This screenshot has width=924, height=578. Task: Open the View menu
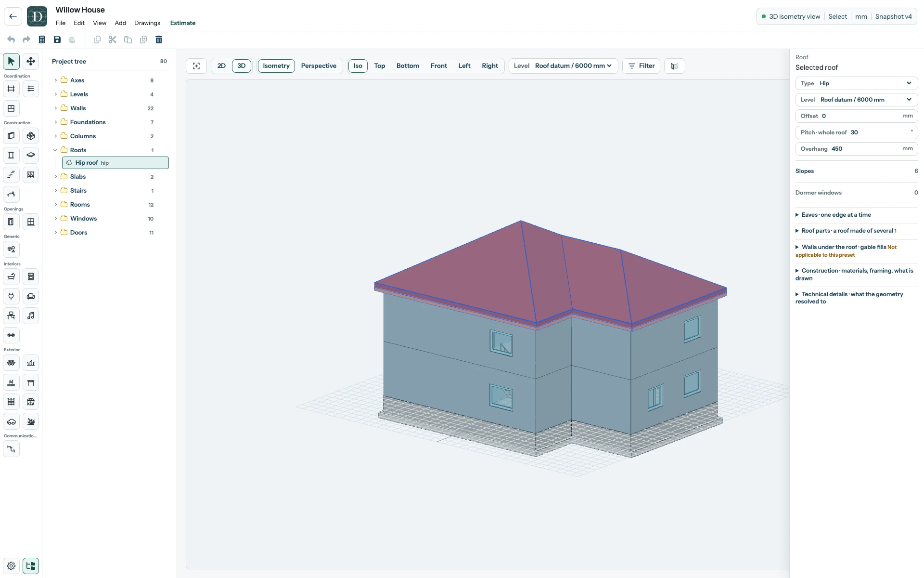tap(100, 23)
